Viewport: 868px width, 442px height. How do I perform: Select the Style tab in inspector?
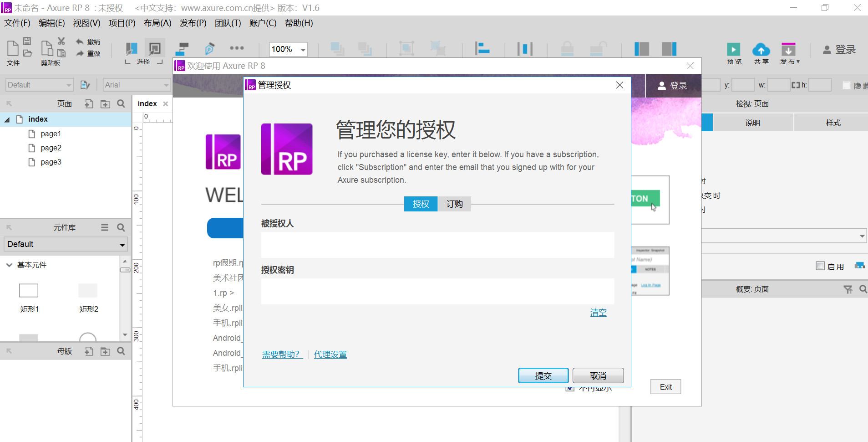point(833,123)
